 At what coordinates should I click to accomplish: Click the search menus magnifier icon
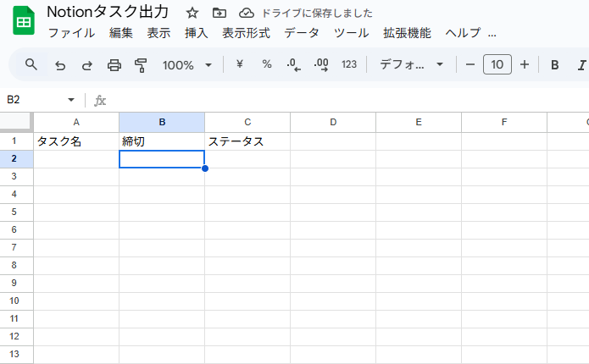coord(31,65)
